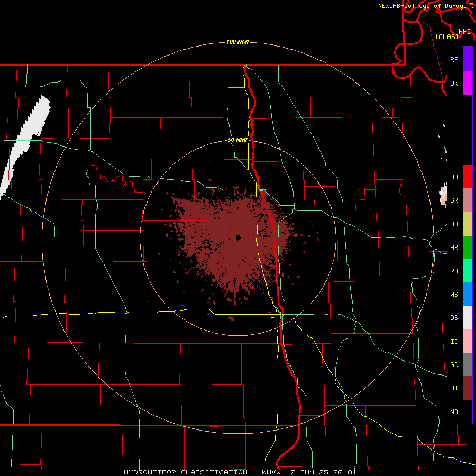
Task: Click the GR legend label text
Action: click(x=454, y=200)
